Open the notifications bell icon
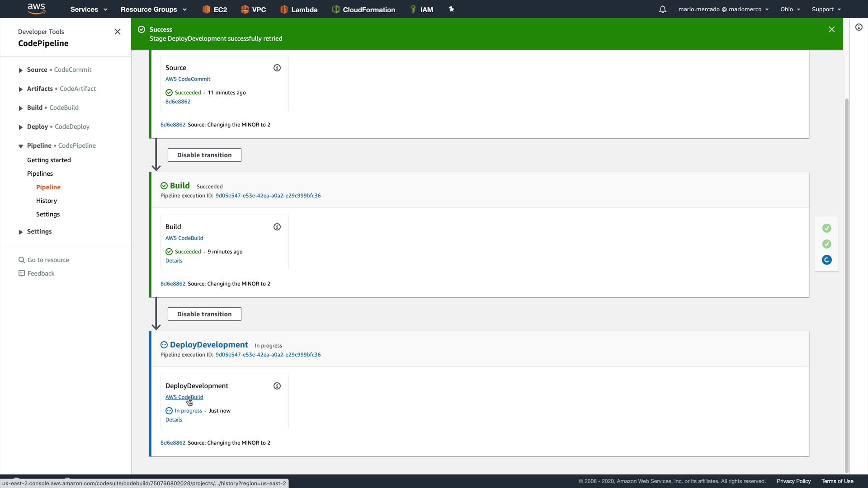The height and width of the screenshot is (488, 868). point(662,9)
